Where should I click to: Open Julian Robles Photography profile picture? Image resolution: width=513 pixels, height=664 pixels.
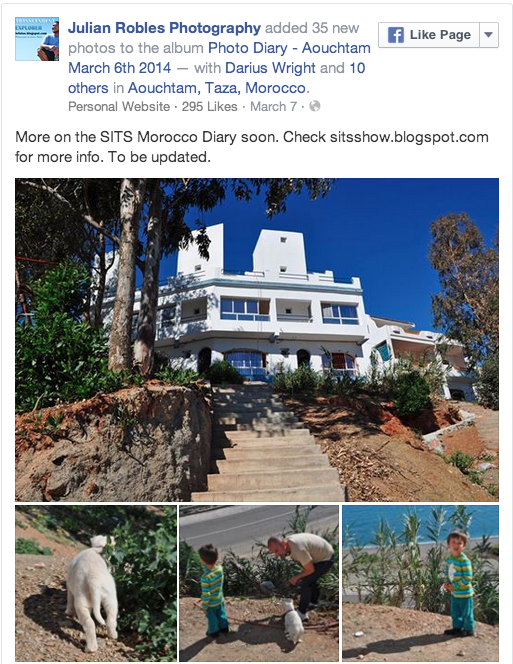point(37,39)
